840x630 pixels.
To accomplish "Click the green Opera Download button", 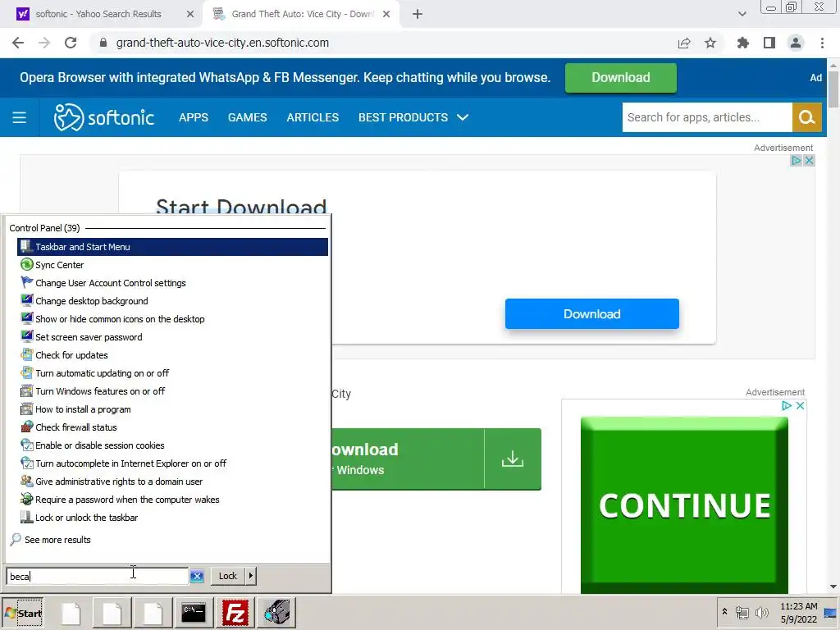I will point(620,78).
